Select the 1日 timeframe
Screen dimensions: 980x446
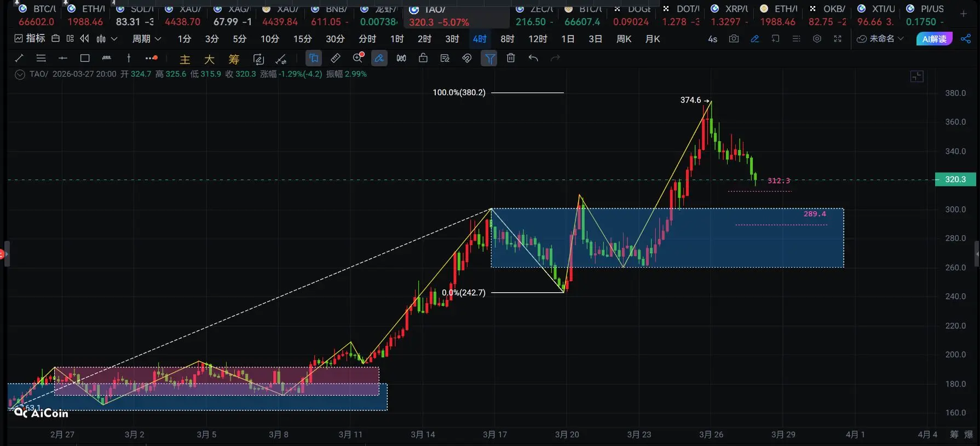(568, 39)
